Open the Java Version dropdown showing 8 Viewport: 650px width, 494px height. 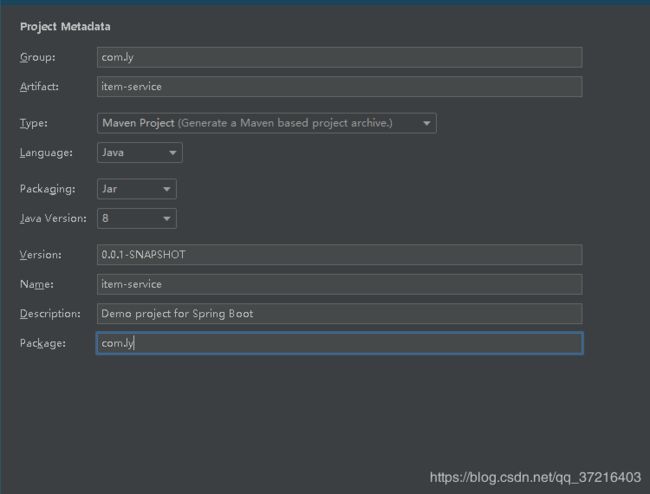click(137, 218)
